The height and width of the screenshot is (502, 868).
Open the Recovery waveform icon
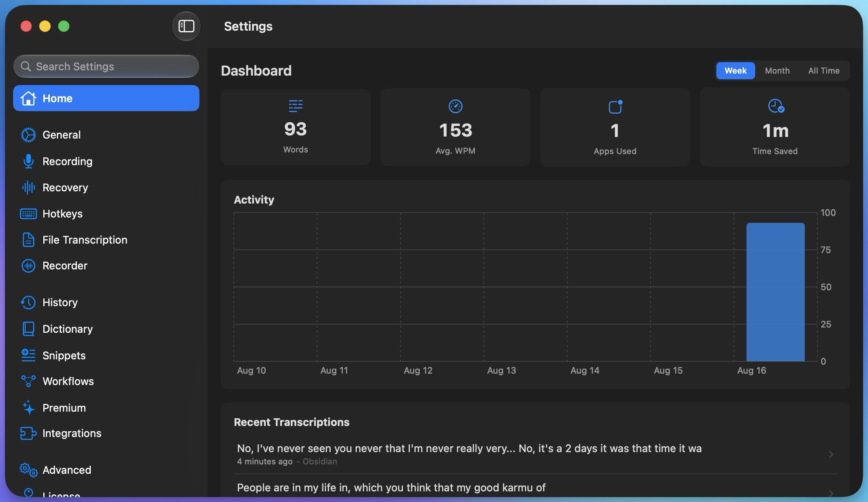pyautogui.click(x=28, y=188)
